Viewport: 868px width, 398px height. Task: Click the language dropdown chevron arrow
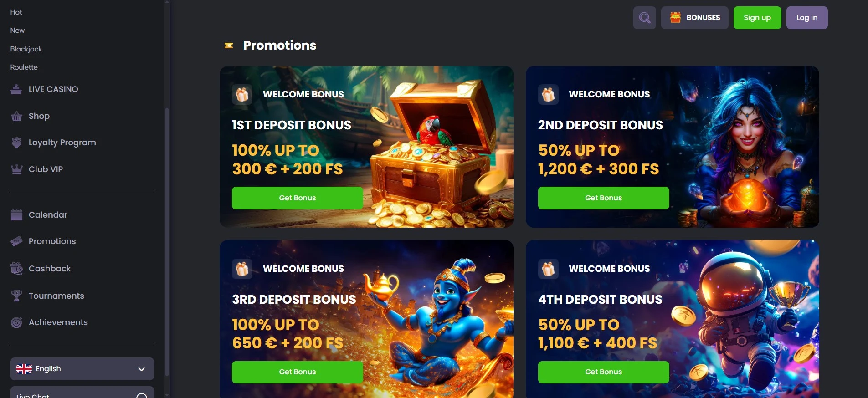tap(142, 369)
